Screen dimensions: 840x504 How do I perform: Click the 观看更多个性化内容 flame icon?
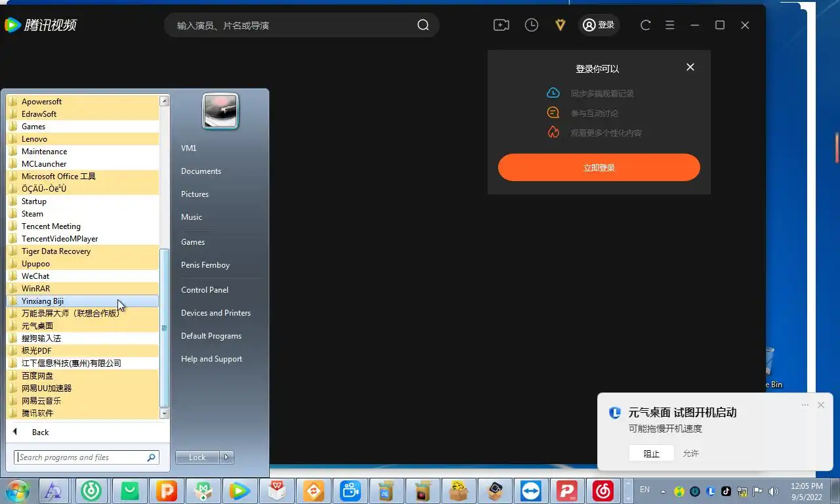(553, 133)
